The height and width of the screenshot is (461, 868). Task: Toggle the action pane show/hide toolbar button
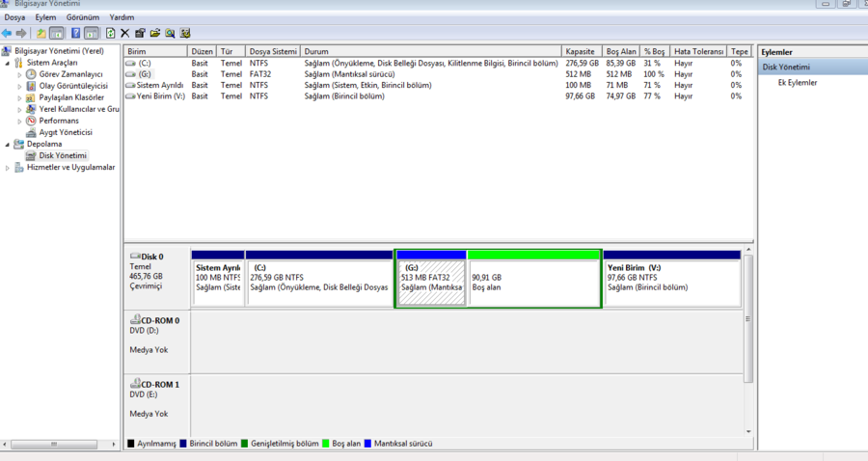coord(92,34)
